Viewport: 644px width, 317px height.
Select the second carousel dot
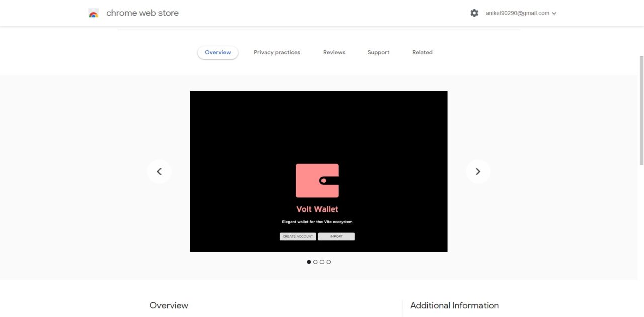(x=315, y=262)
